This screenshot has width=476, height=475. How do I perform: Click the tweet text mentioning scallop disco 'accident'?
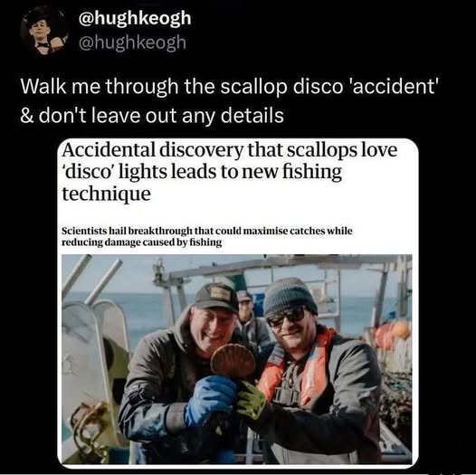tap(230, 87)
